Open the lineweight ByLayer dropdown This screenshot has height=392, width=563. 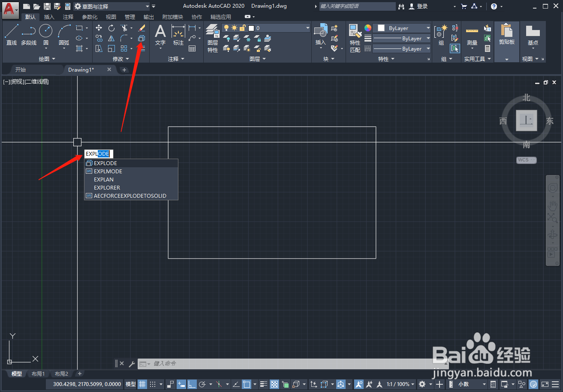(402, 39)
